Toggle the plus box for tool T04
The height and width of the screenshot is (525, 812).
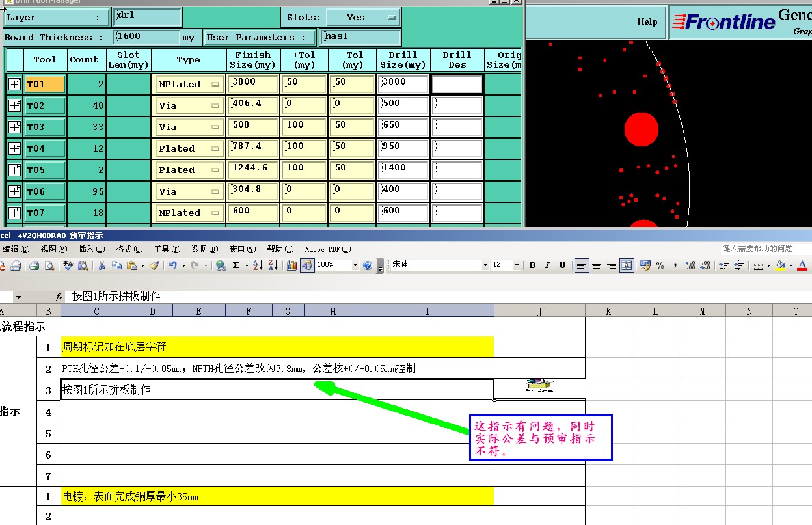coord(14,148)
